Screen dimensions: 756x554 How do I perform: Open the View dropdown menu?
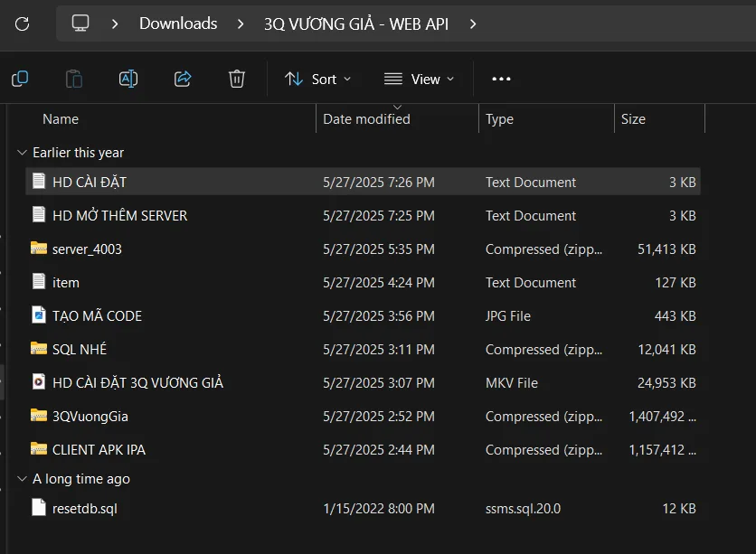(419, 79)
